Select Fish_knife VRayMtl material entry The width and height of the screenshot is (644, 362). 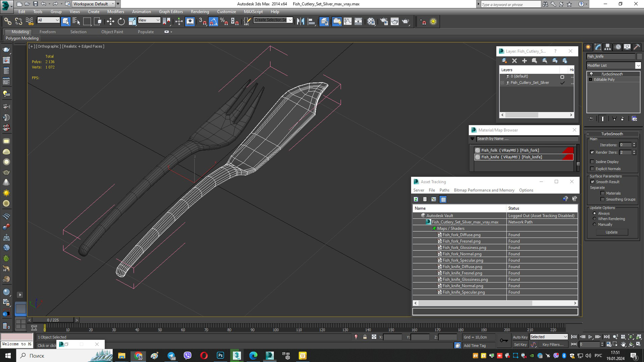(524, 157)
